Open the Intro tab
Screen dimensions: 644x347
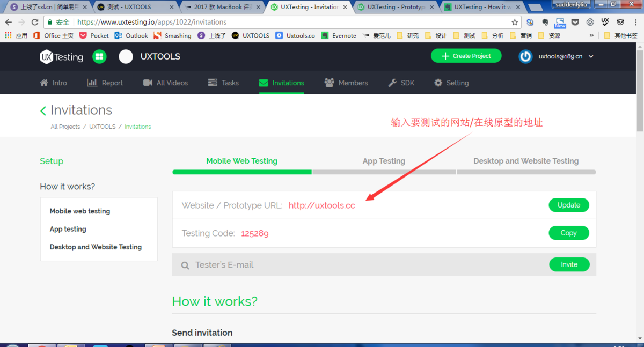click(x=54, y=83)
